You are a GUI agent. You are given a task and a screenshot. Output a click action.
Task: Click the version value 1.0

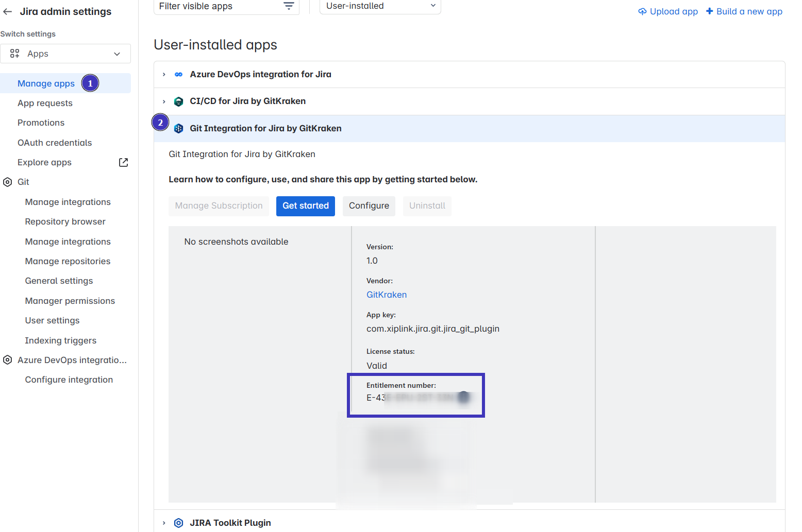pyautogui.click(x=372, y=261)
